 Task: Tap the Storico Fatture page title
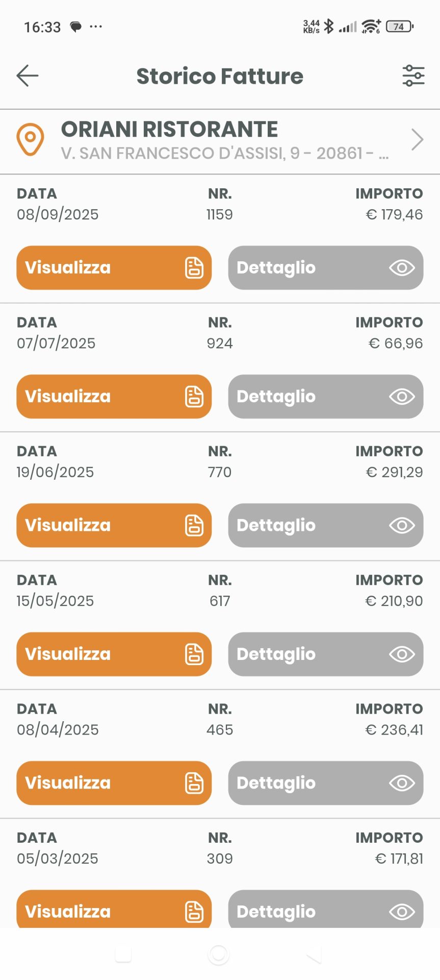220,77
